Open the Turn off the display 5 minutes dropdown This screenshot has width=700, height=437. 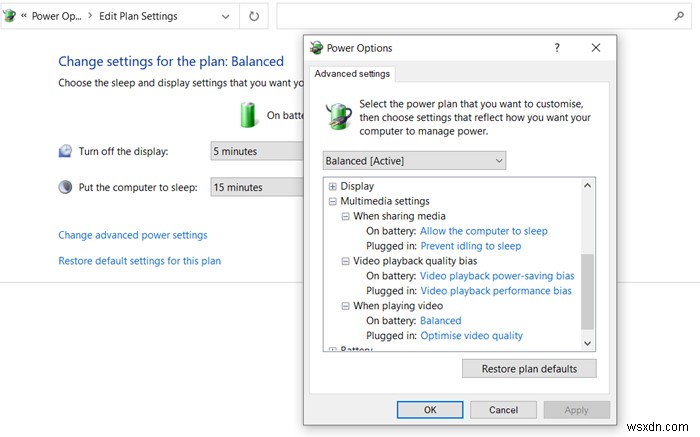click(x=257, y=151)
